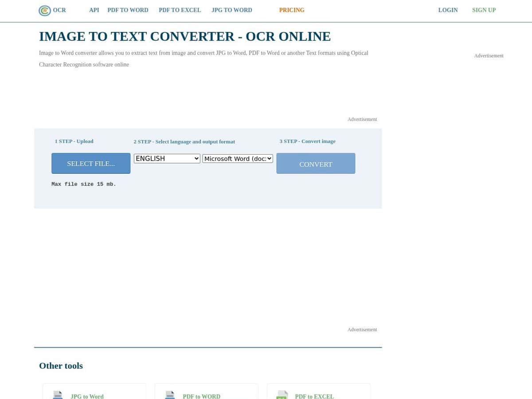The height and width of the screenshot is (399, 532).
Task: Click the 'Other tools' heading
Action: pos(61,366)
